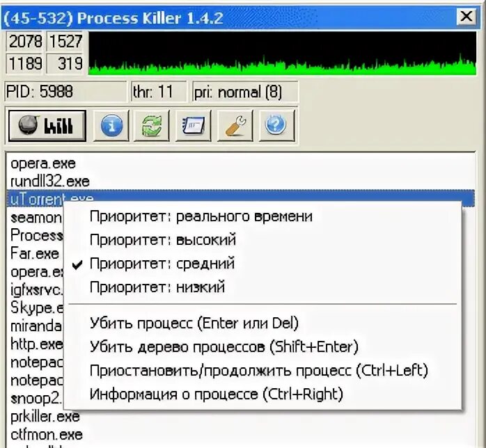486x448 pixels.
Task: Click the PID: 5988 field
Action: click(x=65, y=92)
